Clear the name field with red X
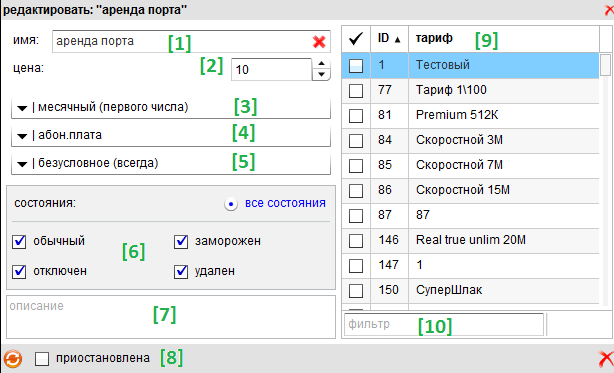The image size is (614, 373). coord(319,41)
